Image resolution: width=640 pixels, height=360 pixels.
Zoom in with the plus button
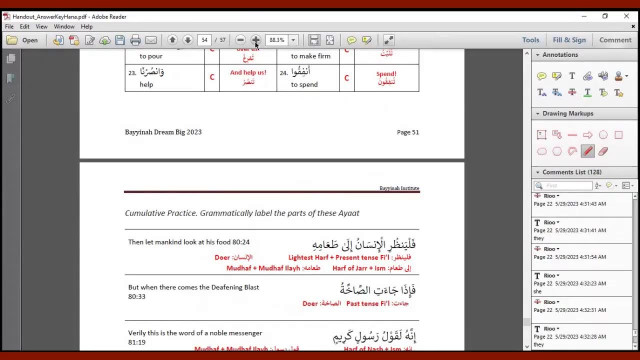coord(256,40)
